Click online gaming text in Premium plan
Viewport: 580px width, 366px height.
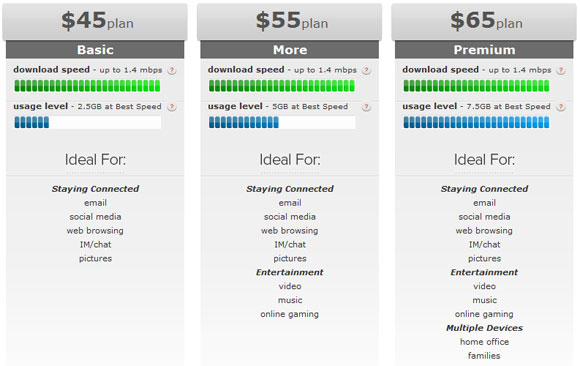pyautogui.click(x=484, y=314)
